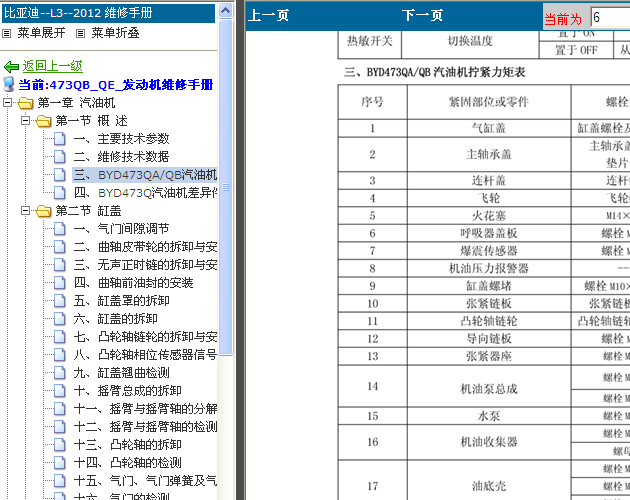The image size is (630, 500).
Task: Go to previous page with 上一页
Action: [268, 16]
